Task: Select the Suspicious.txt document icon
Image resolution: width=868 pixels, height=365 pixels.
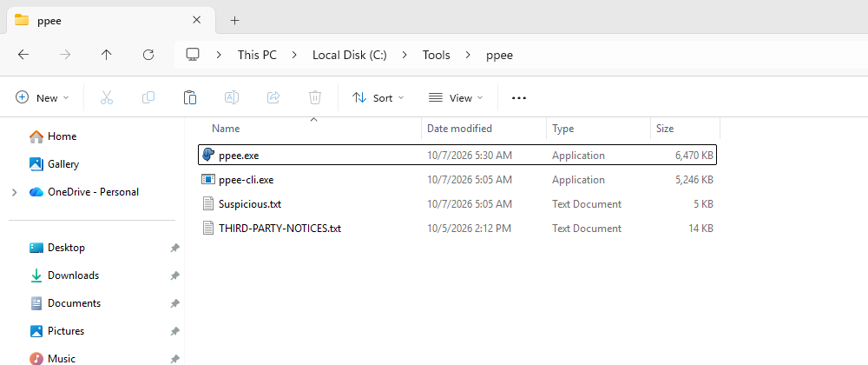Action: point(208,204)
